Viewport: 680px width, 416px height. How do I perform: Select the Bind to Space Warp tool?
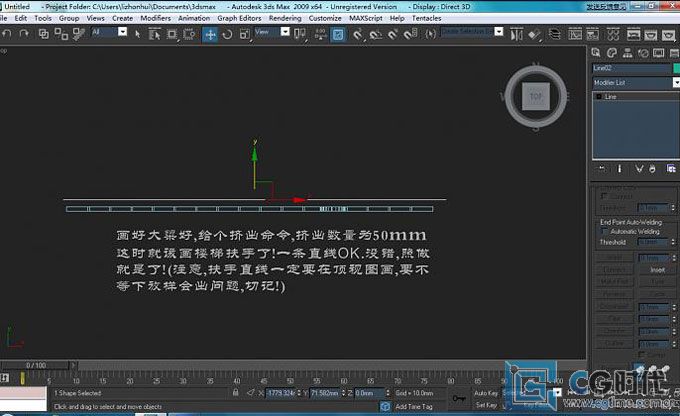click(78, 34)
